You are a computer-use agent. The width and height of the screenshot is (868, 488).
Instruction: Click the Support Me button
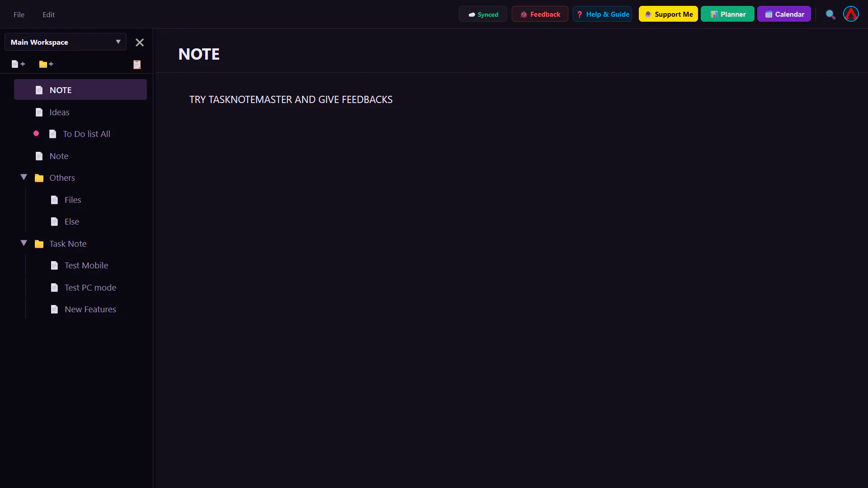tap(668, 14)
